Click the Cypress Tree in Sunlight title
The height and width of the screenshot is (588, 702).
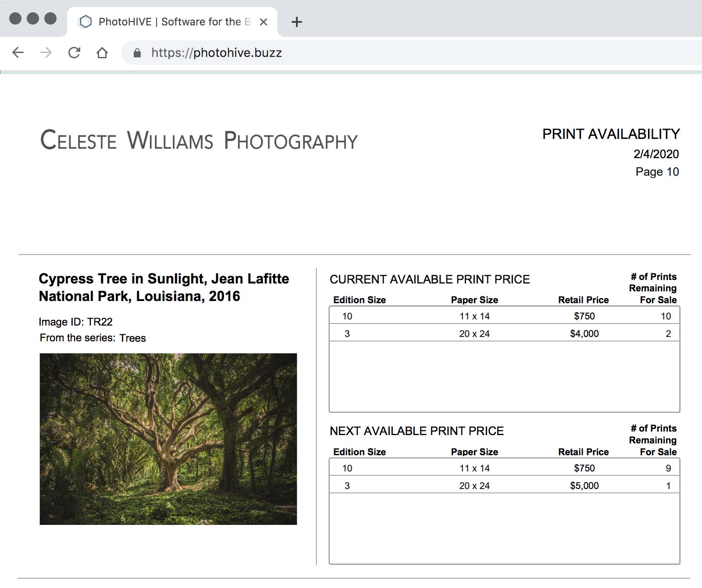(164, 287)
